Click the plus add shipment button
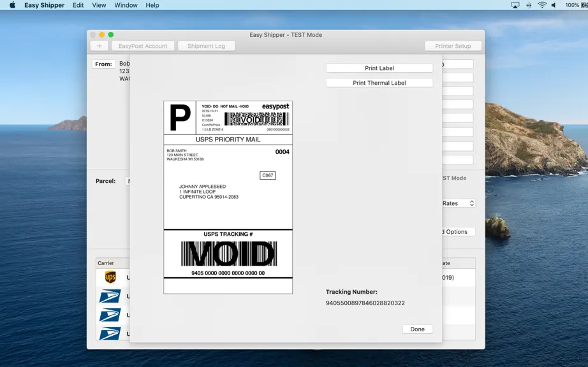This screenshot has height=367, width=588. (x=99, y=46)
